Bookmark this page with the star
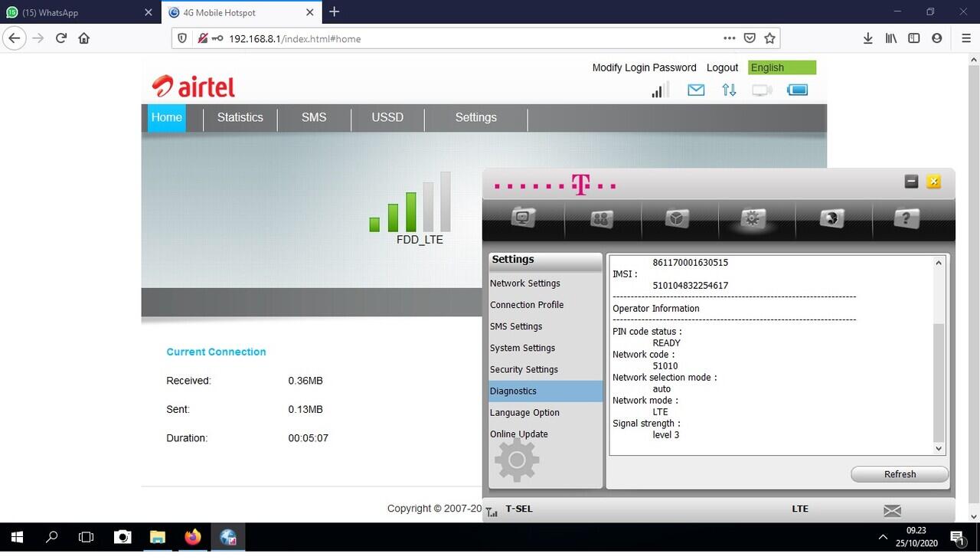This screenshot has height=560, width=980. [770, 38]
